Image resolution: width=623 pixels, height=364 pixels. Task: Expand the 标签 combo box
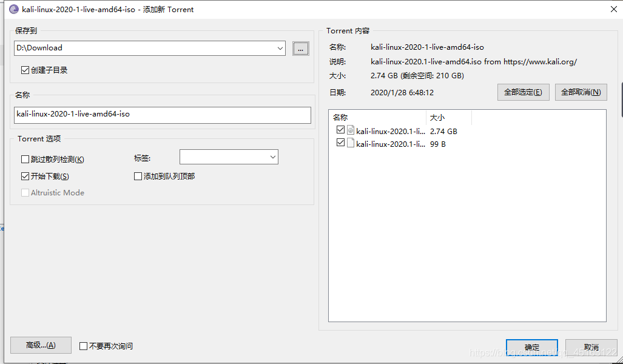272,157
